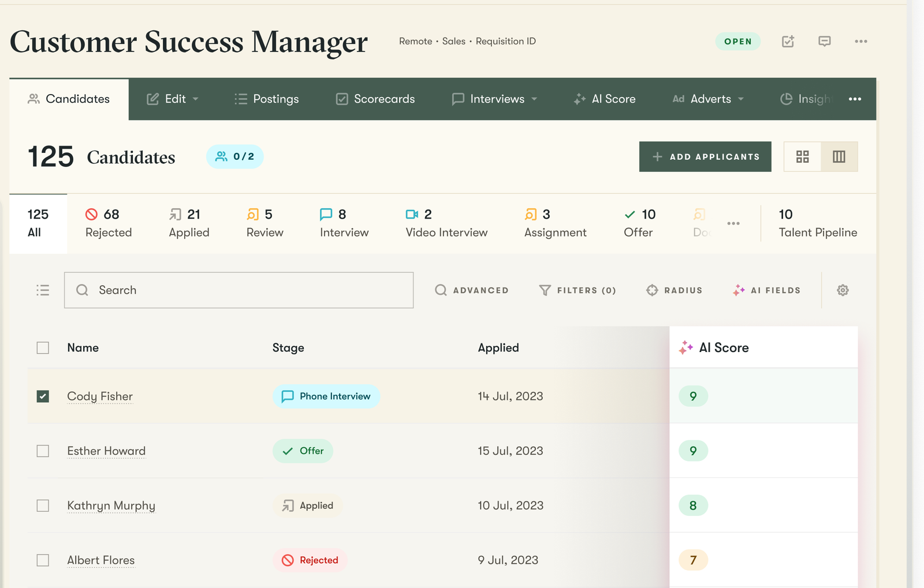
Task: Check Esther Howard's row checkbox
Action: [43, 451]
